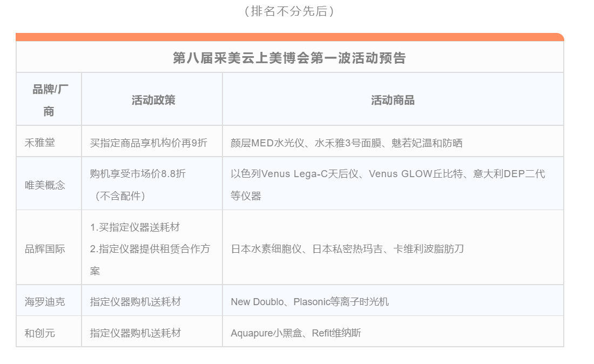Click product cell starting with 颜层MED水光仪
The image size is (594, 364).
[x=347, y=143]
